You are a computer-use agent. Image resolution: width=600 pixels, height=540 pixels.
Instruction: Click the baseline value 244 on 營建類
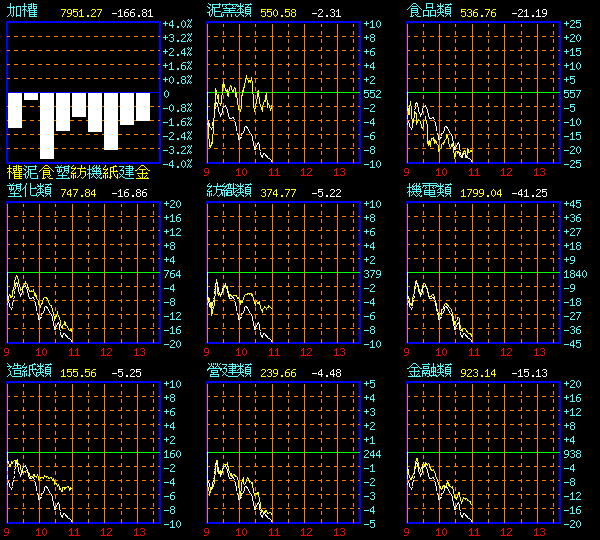[x=372, y=454]
